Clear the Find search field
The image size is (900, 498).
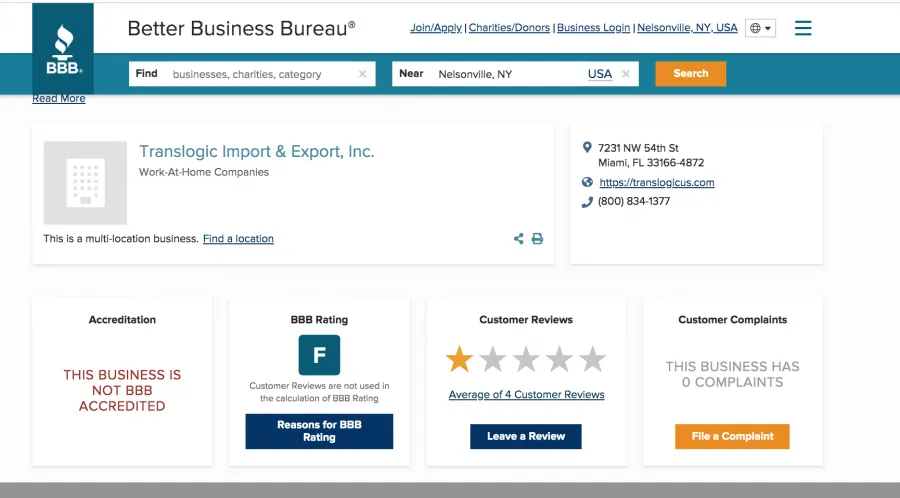click(363, 74)
